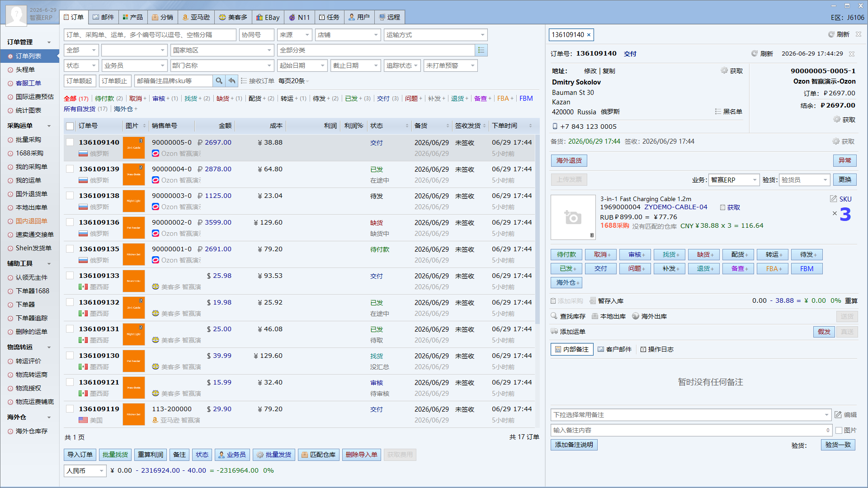Check the box for order 136109136
This screenshot has height=488, width=868.
click(70, 222)
